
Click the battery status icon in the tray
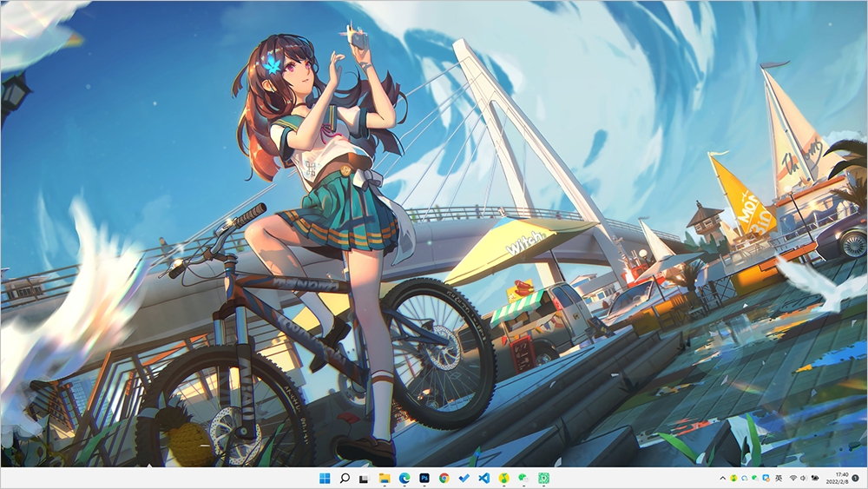(x=815, y=478)
